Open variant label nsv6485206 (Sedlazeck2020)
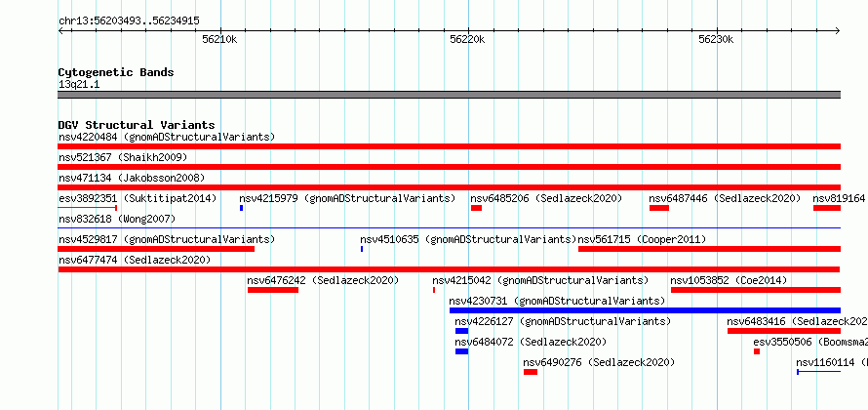 (x=546, y=198)
